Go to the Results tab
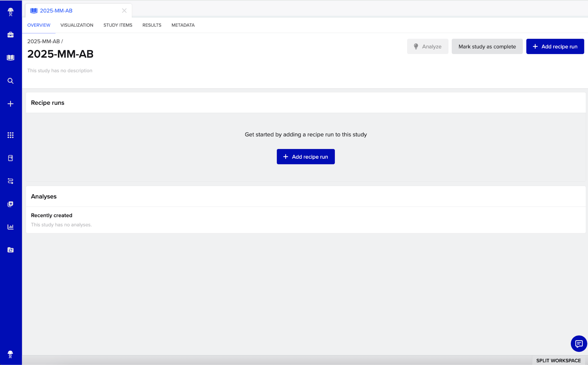 pos(152,25)
